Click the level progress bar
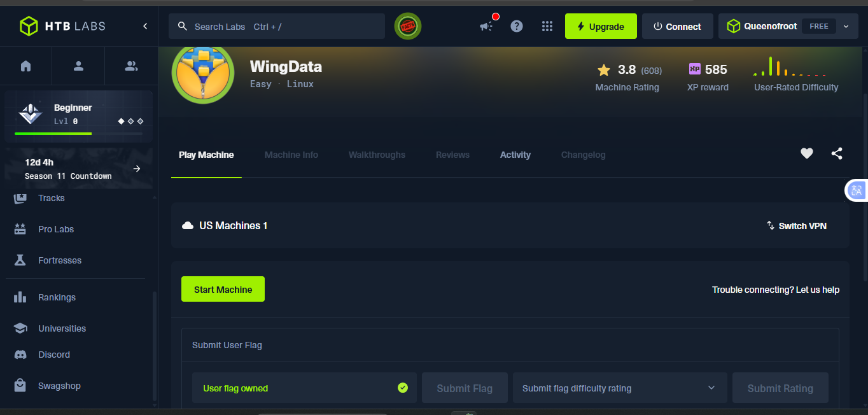This screenshot has height=415, width=868. [x=78, y=134]
